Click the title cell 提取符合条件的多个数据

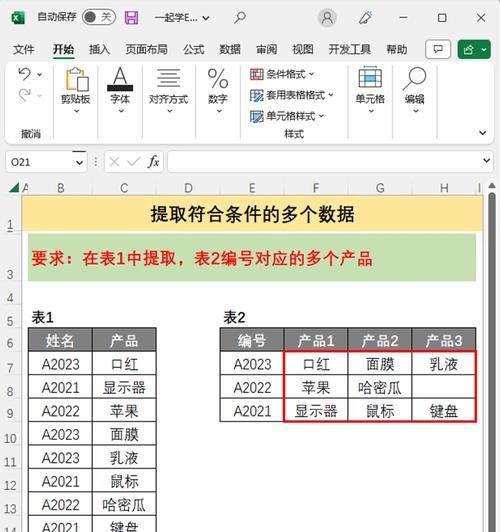(x=252, y=214)
